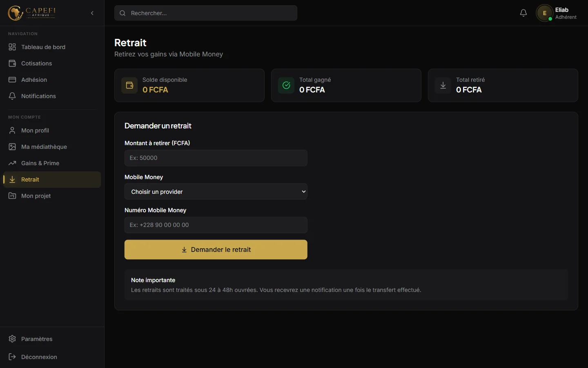Open the Choisir un provider dropdown
The image size is (588, 368).
[x=216, y=191]
